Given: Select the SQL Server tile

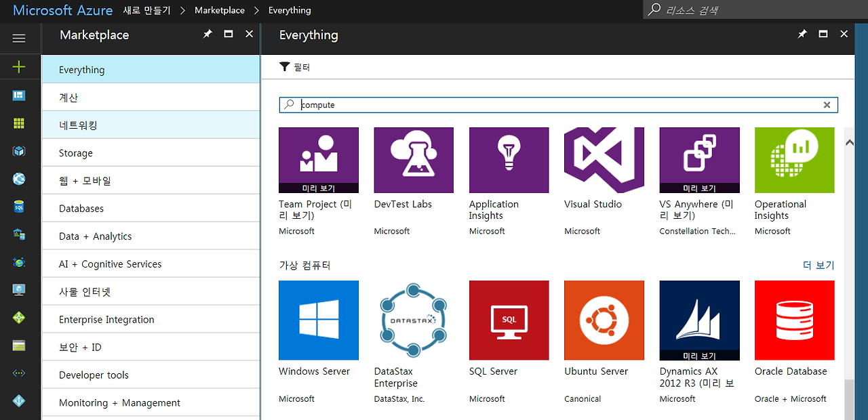Looking at the screenshot, I should coord(509,343).
